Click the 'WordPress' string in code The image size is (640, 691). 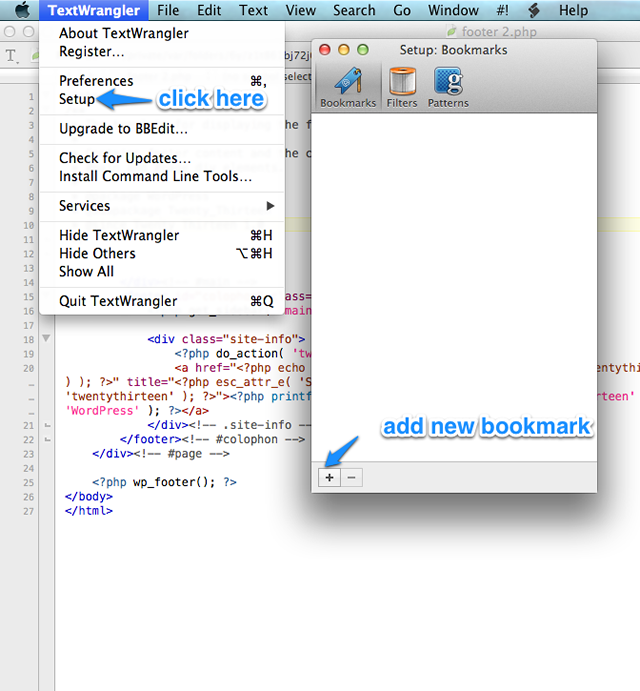click(x=102, y=411)
